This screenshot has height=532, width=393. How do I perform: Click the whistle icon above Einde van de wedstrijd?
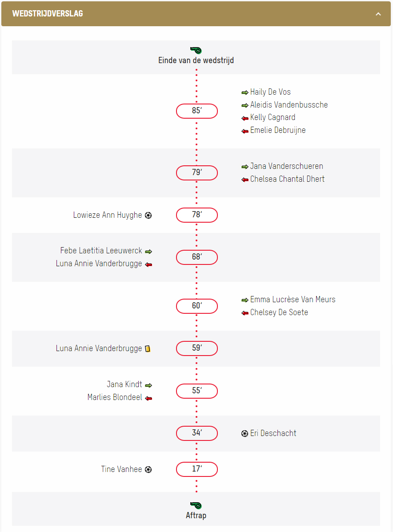pyautogui.click(x=196, y=50)
